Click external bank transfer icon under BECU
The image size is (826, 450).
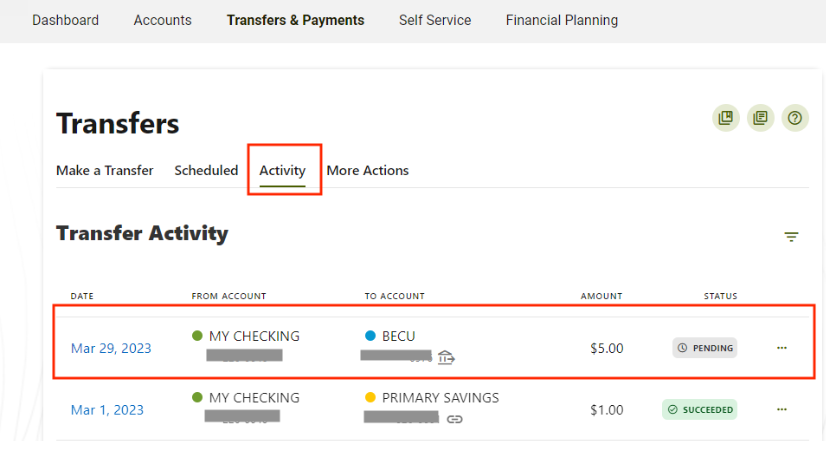click(446, 358)
